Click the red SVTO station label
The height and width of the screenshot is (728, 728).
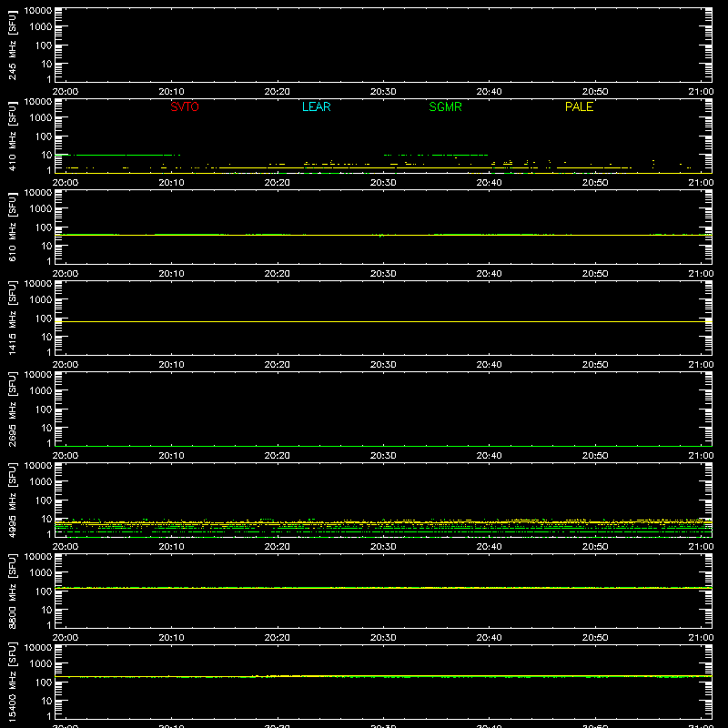point(185,106)
